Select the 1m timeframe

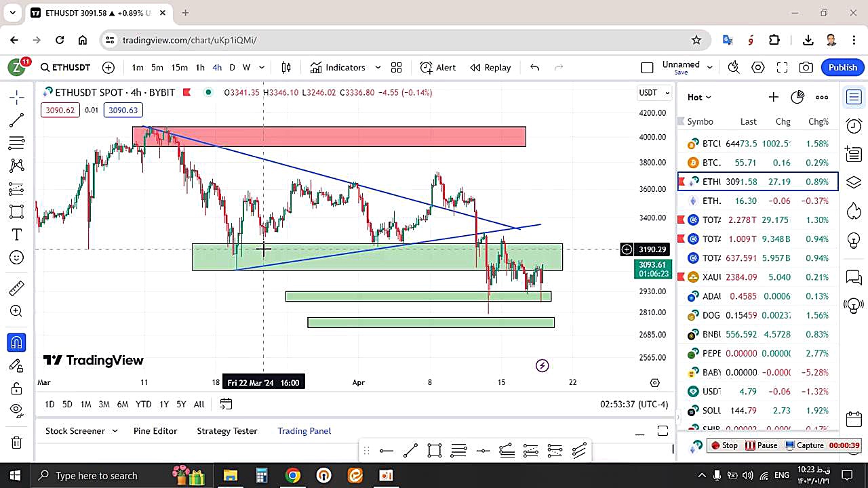pyautogui.click(x=138, y=67)
